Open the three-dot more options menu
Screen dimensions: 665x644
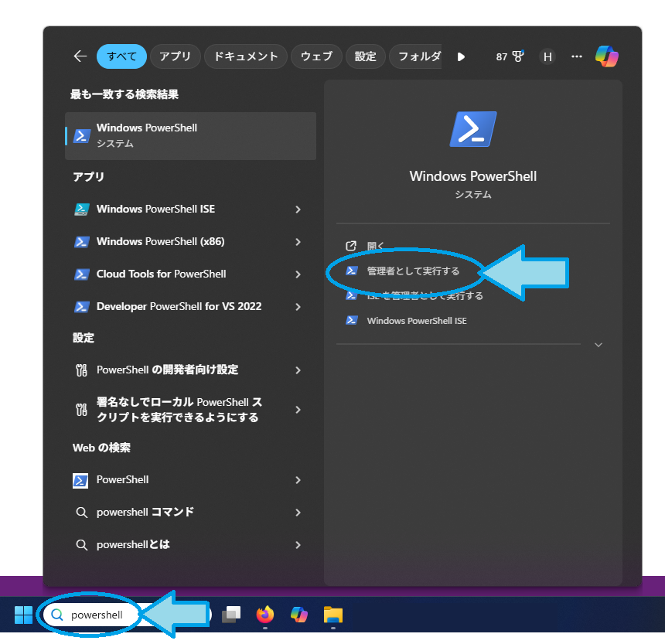[576, 56]
